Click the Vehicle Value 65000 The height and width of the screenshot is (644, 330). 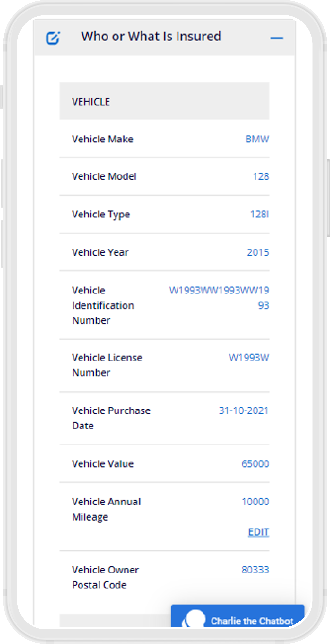(x=255, y=464)
